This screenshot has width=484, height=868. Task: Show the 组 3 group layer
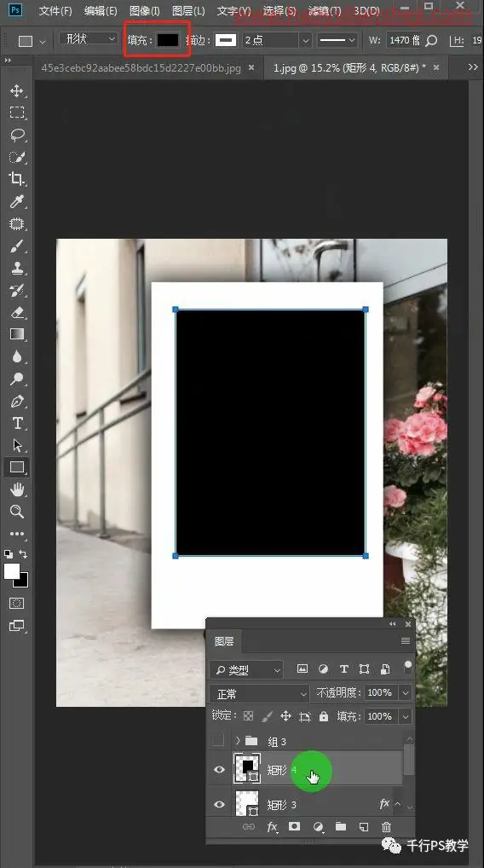pyautogui.click(x=219, y=741)
